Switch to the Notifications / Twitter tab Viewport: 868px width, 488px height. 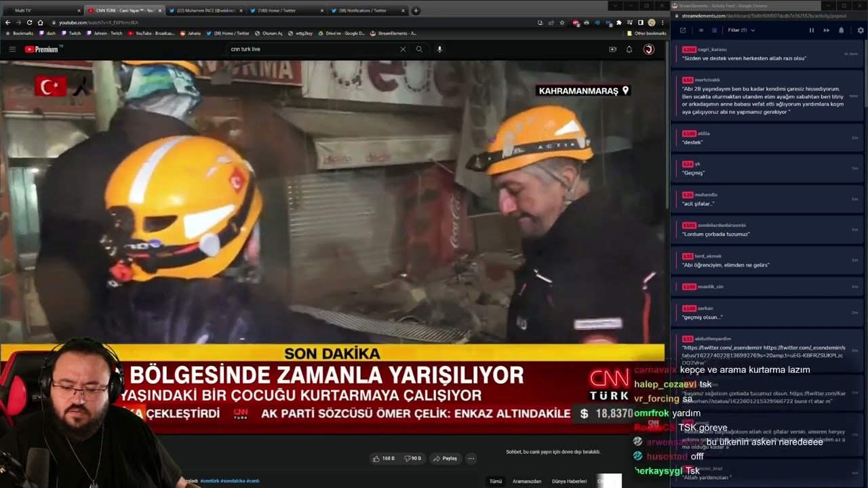366,11
